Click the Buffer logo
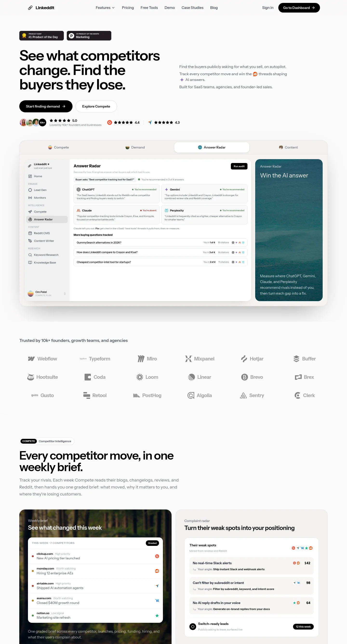347x644 pixels. (304, 359)
